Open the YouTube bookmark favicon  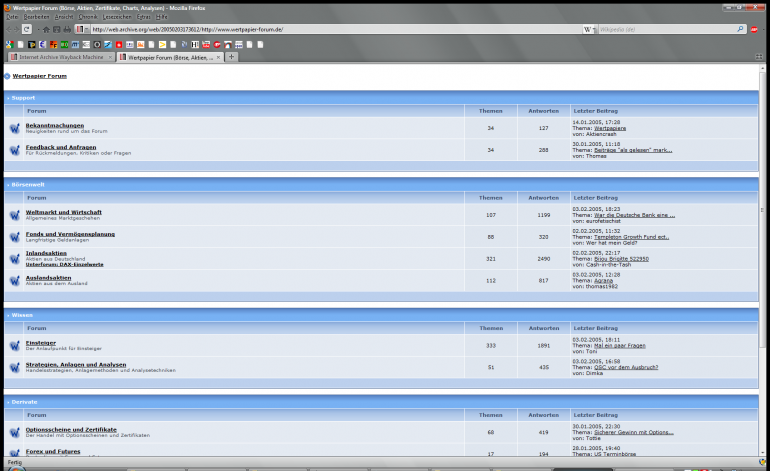[206, 45]
